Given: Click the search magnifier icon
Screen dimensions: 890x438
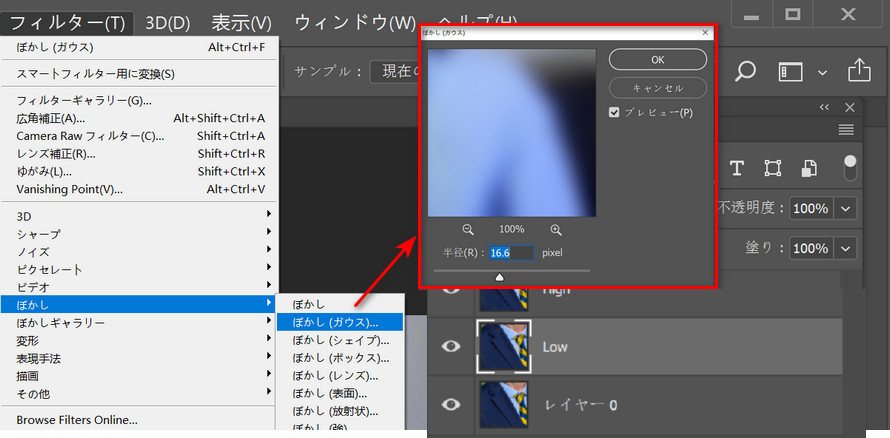Looking at the screenshot, I should pyautogui.click(x=745, y=71).
